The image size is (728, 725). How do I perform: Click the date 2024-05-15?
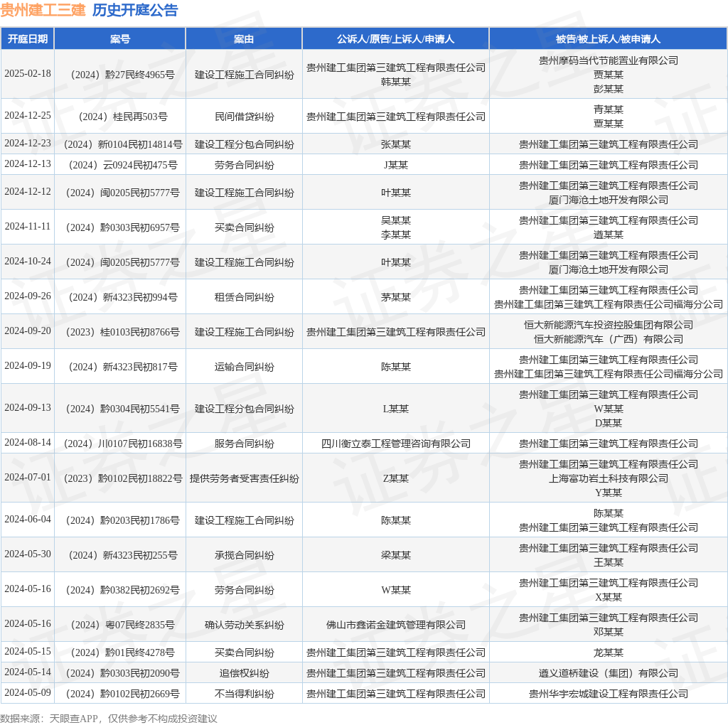point(28,651)
